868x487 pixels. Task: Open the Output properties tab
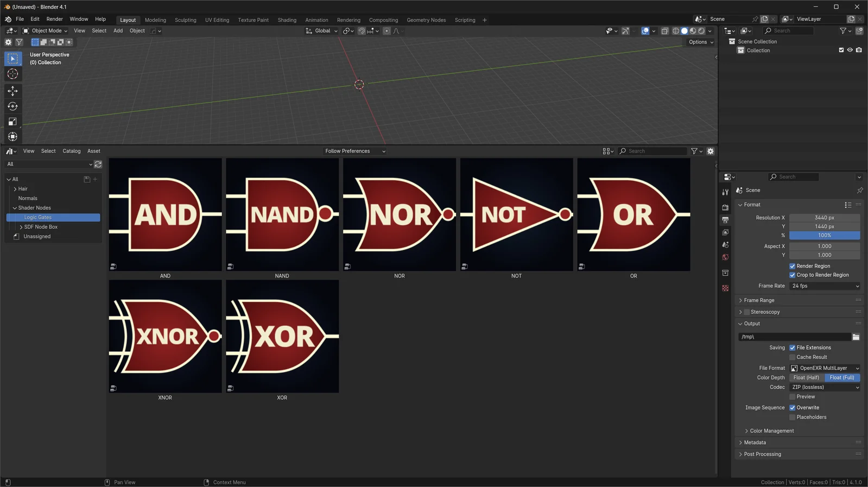pyautogui.click(x=725, y=220)
